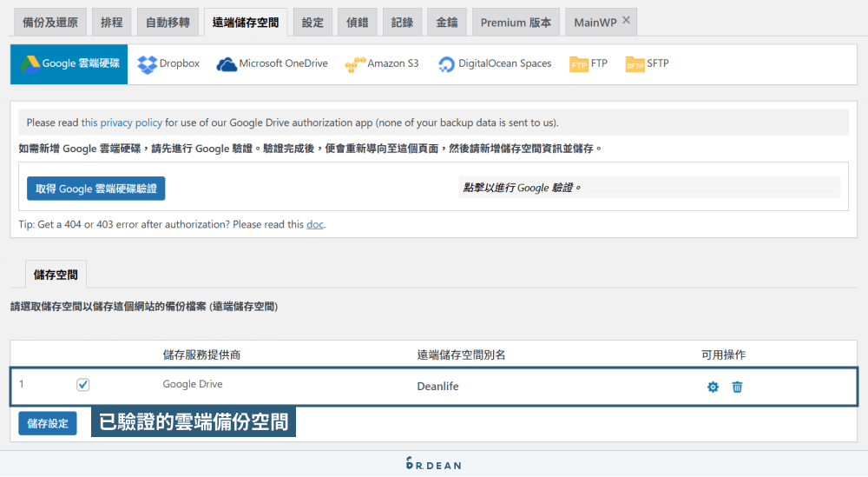Choose the Dropbox storage provider
868x477 pixels.
[168, 64]
